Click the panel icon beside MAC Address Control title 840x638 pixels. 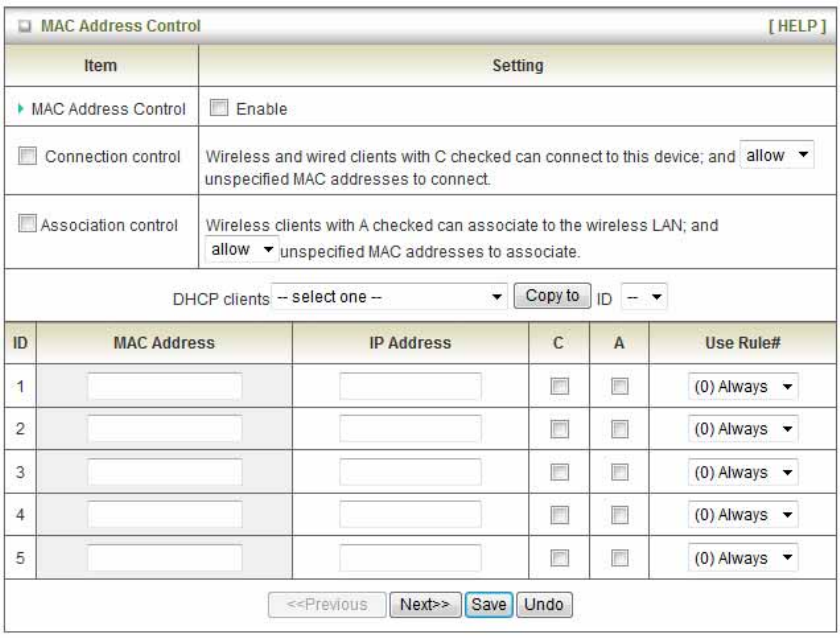pyautogui.click(x=25, y=22)
